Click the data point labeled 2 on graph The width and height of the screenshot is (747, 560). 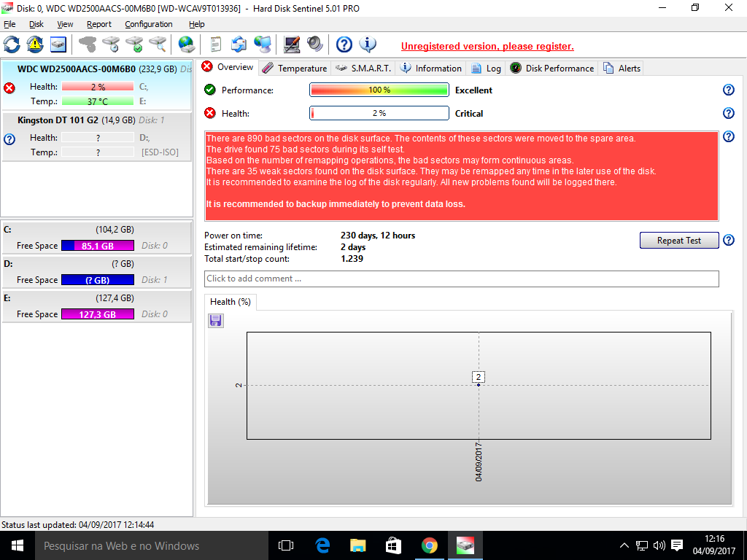pyautogui.click(x=479, y=385)
